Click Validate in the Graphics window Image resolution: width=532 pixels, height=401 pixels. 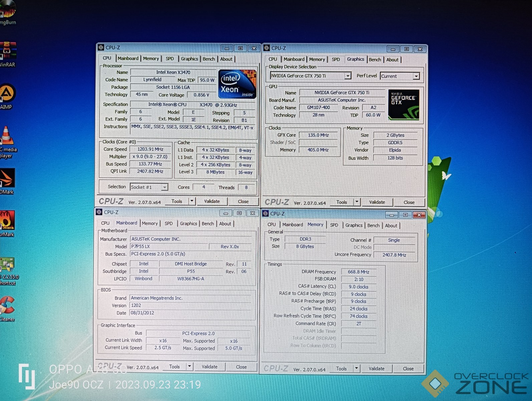[x=377, y=202]
